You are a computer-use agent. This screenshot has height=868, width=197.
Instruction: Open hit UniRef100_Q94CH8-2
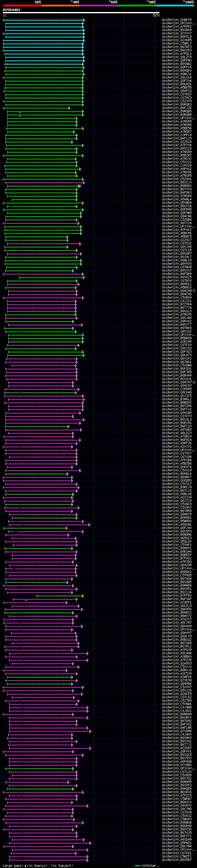pos(179,291)
